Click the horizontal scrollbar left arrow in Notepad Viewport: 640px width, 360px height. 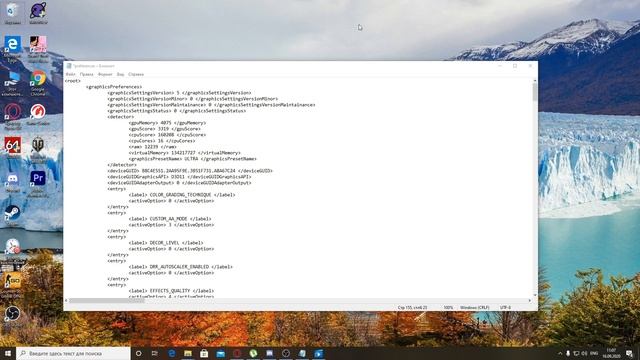(66, 300)
